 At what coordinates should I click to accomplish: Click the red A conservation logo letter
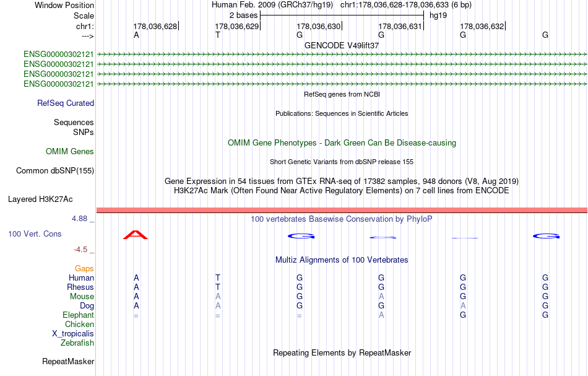click(136, 235)
